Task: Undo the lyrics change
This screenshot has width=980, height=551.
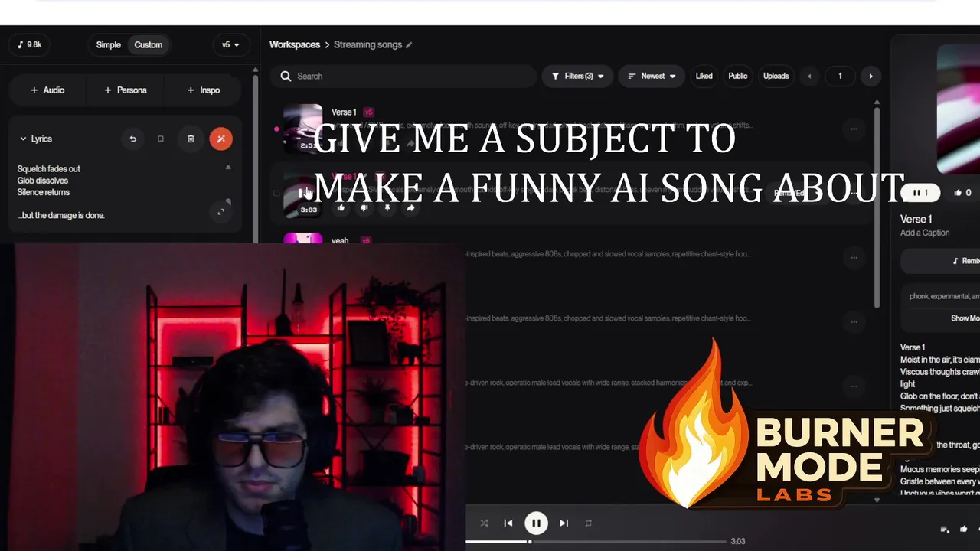Action: coord(132,139)
